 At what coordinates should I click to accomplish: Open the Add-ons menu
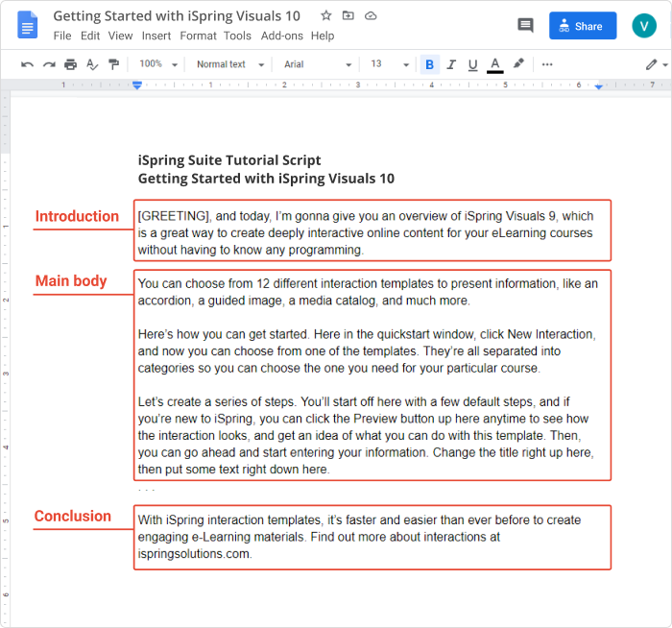pyautogui.click(x=282, y=36)
